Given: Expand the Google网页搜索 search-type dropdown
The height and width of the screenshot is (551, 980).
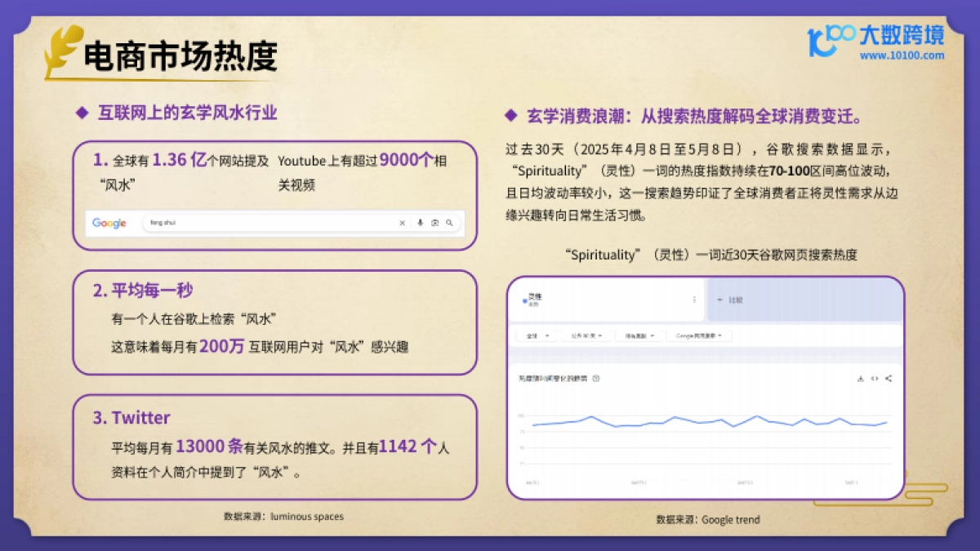Looking at the screenshot, I should click(x=699, y=335).
